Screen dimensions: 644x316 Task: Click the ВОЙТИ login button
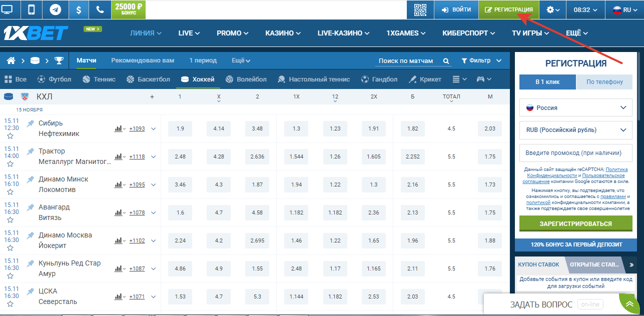456,9
